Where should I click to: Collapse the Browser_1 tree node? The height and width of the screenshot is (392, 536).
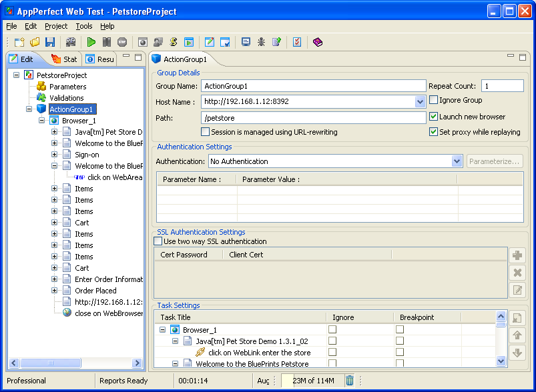click(x=42, y=121)
